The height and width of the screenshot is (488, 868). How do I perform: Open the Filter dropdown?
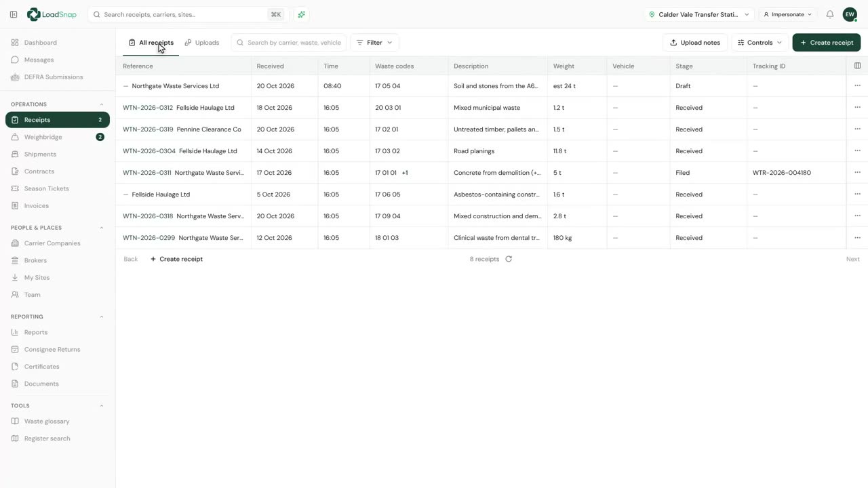374,43
